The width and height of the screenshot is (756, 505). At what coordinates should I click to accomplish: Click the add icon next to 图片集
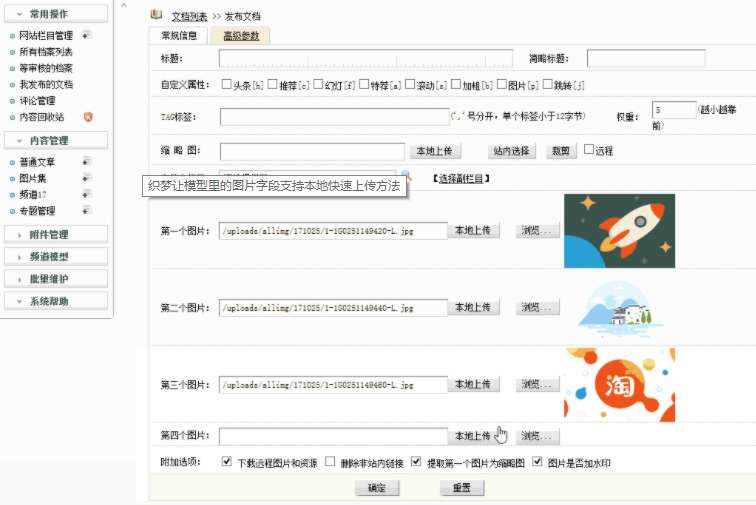(x=86, y=178)
